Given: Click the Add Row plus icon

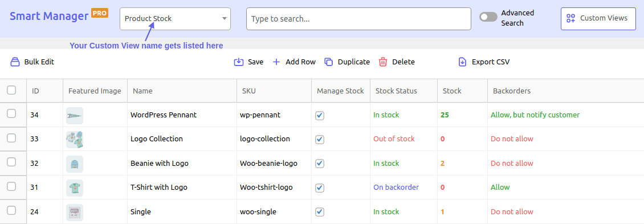Looking at the screenshot, I should point(276,62).
